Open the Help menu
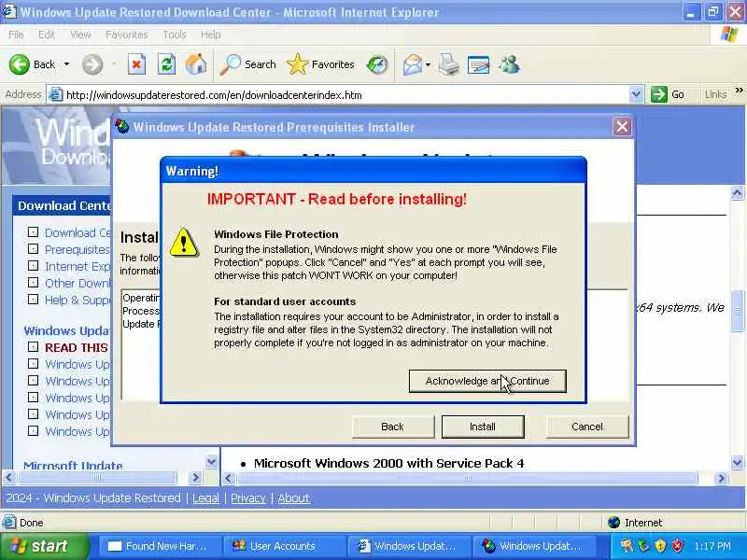 pos(210,35)
